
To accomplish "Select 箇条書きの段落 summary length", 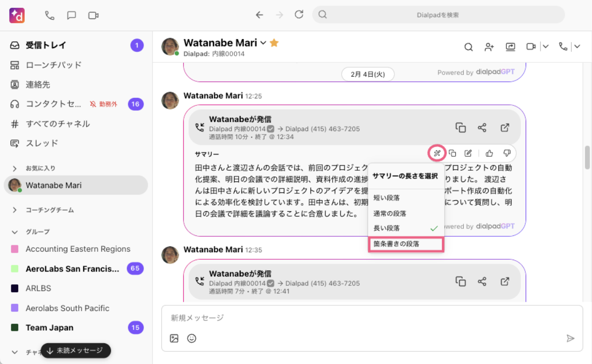I will pos(406,244).
